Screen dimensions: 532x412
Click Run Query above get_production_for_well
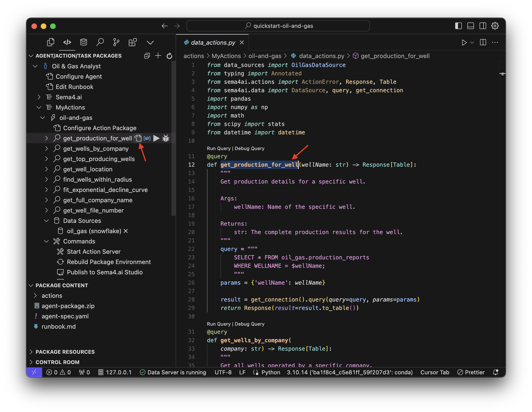click(x=218, y=148)
